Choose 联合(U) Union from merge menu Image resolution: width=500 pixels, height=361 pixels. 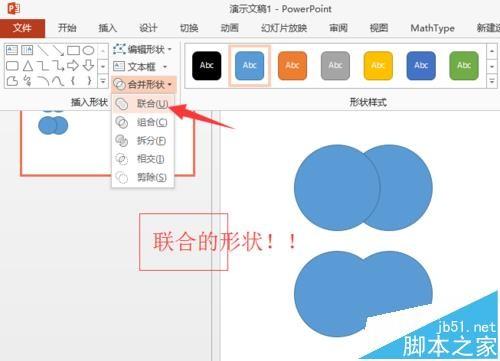click(143, 104)
